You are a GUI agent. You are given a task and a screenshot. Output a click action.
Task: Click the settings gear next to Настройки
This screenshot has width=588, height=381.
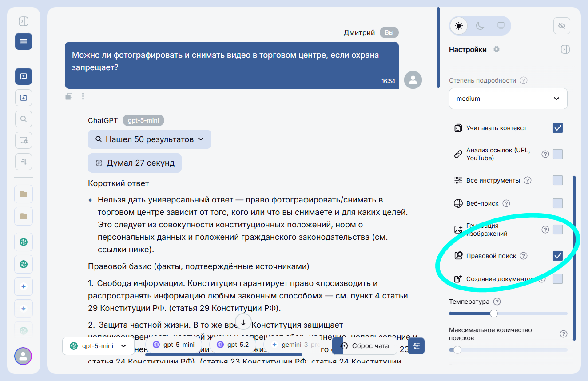click(x=496, y=49)
